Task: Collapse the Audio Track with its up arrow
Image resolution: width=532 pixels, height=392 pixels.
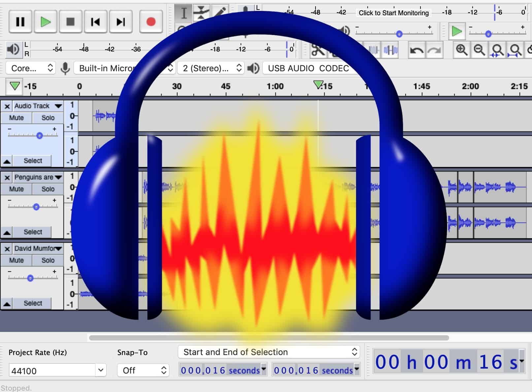Action: point(7,161)
